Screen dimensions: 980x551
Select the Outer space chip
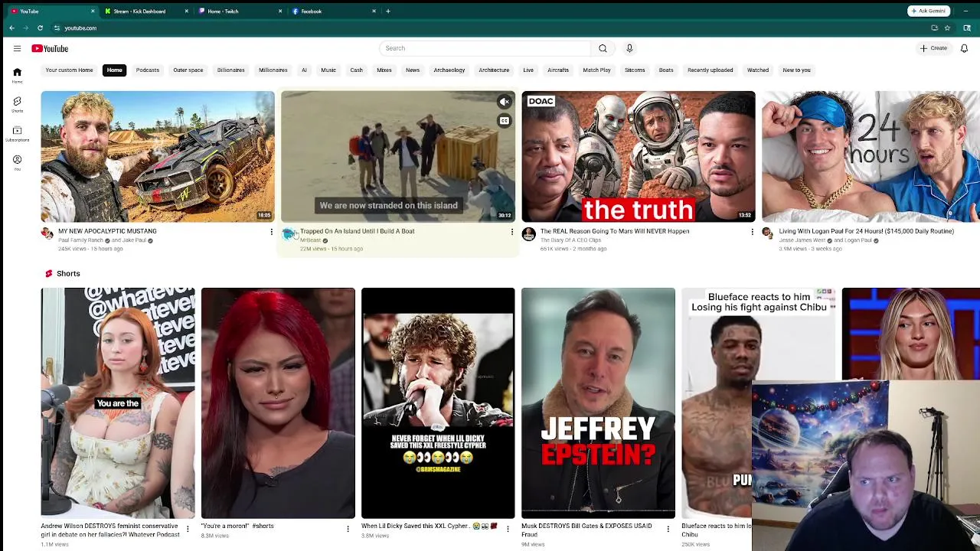[x=188, y=70]
